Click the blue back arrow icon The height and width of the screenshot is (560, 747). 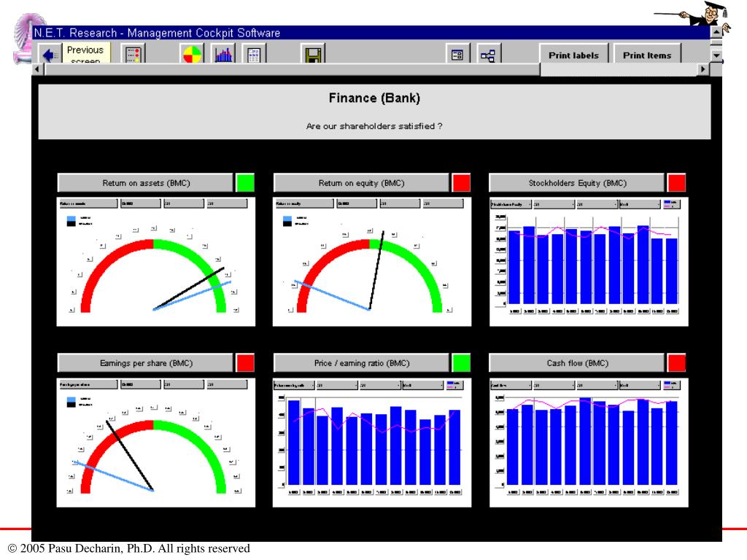(50, 55)
